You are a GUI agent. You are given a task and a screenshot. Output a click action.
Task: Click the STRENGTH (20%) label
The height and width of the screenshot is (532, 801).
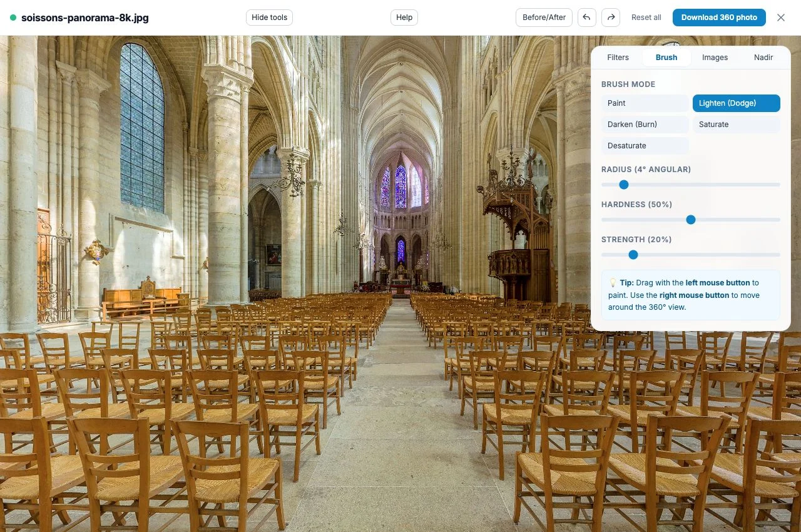pos(636,240)
